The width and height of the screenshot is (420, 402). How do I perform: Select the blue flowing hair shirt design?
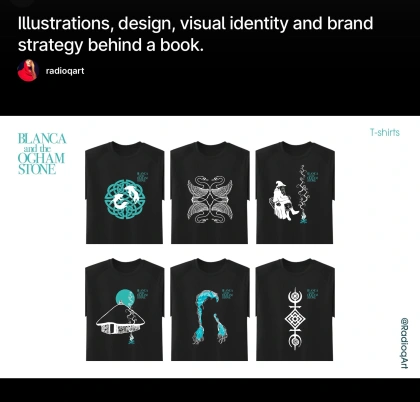pos(210,317)
